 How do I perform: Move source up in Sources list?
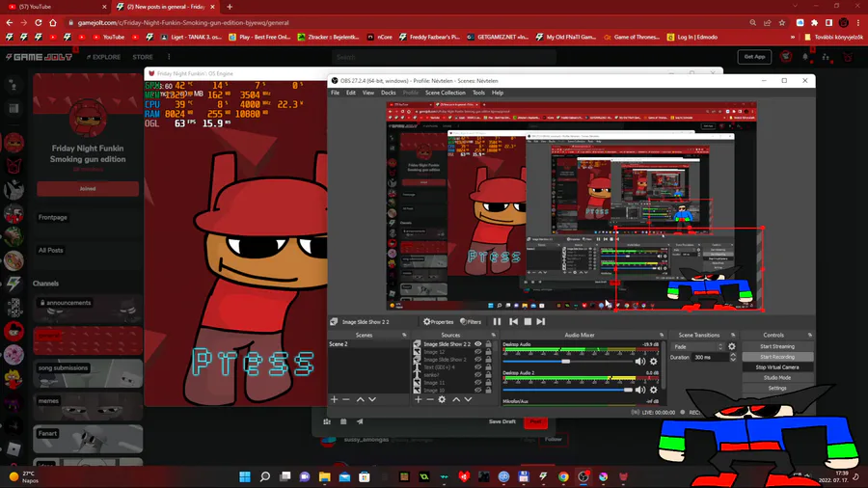coord(456,399)
